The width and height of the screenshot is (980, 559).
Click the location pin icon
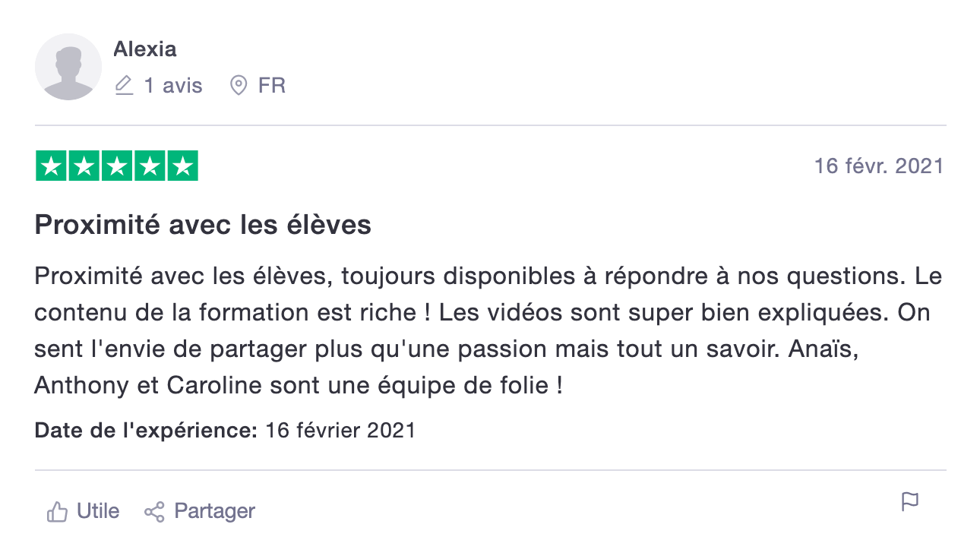pos(239,86)
